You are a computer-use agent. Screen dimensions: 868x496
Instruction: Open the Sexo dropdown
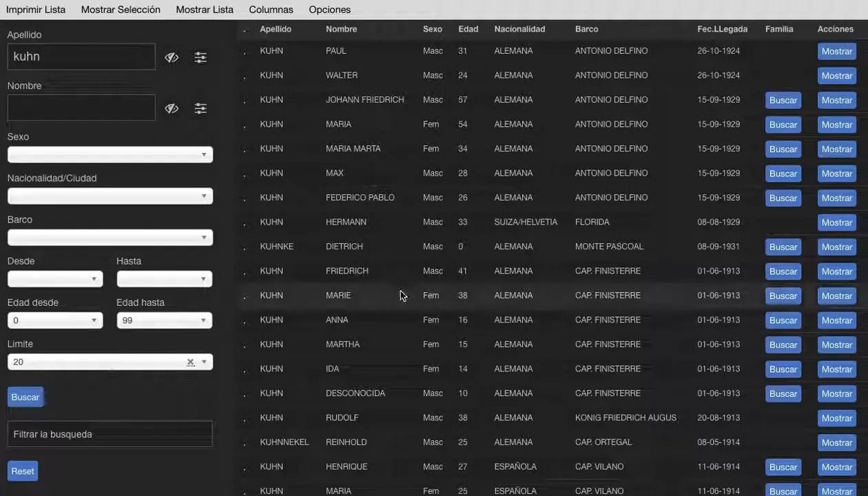[110, 155]
